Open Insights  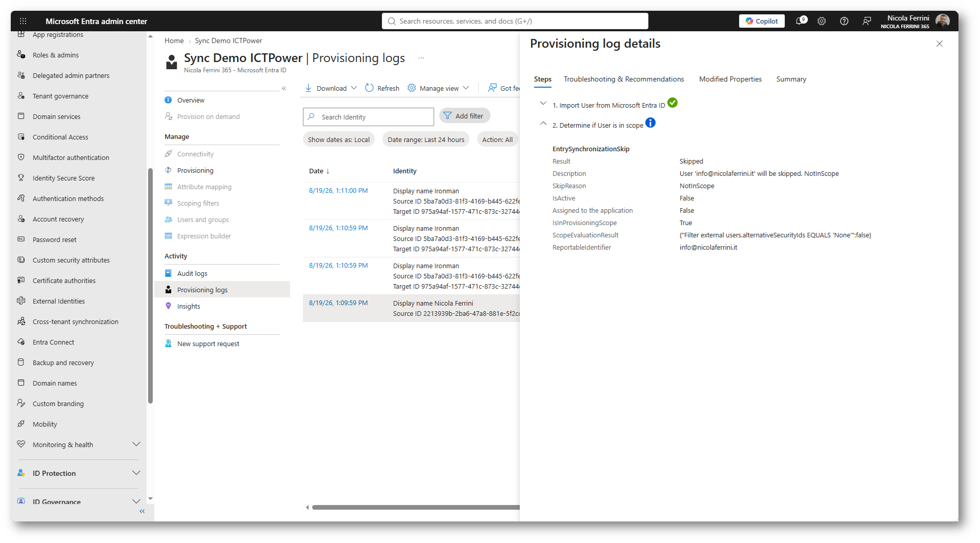(189, 306)
